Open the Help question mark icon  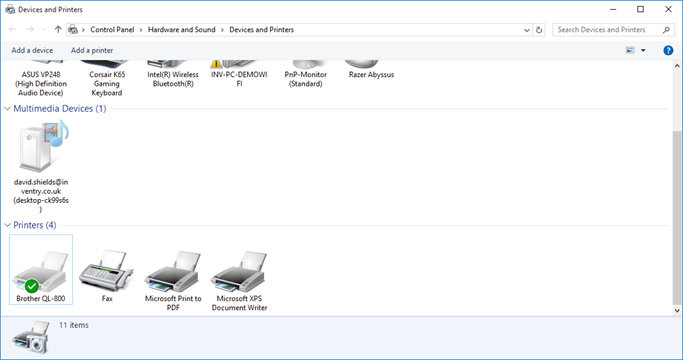(668, 51)
